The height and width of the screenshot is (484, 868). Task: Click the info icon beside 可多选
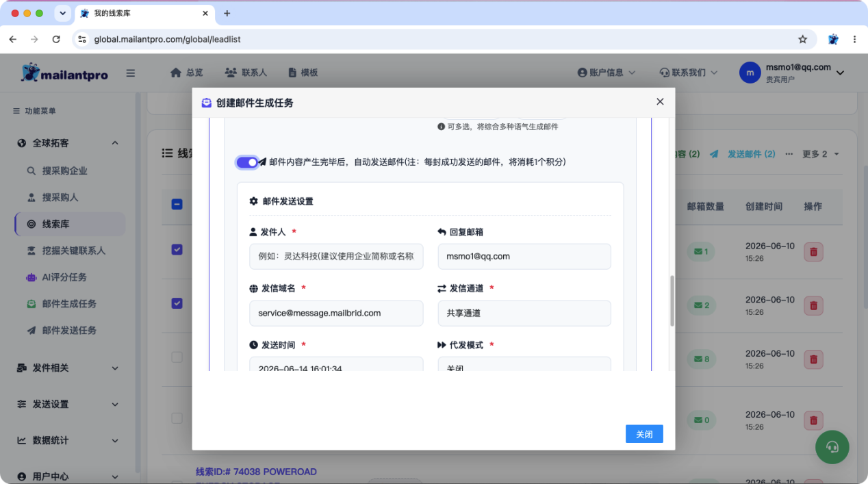(442, 127)
